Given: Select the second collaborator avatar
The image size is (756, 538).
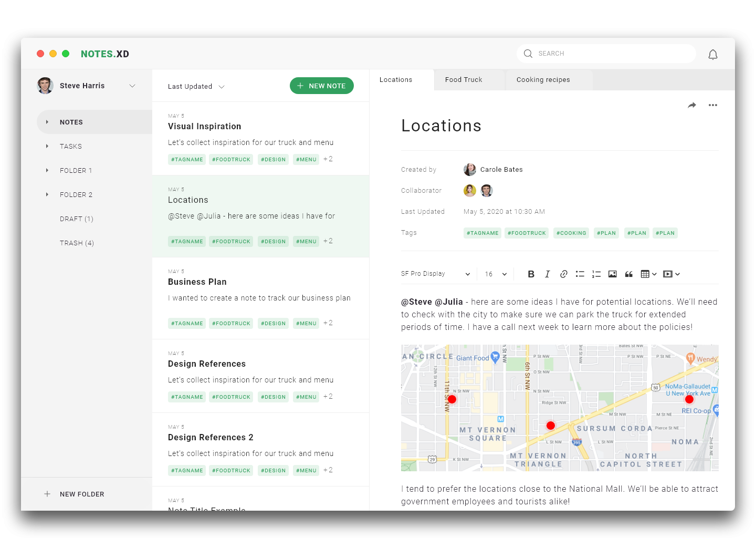Looking at the screenshot, I should tap(487, 191).
